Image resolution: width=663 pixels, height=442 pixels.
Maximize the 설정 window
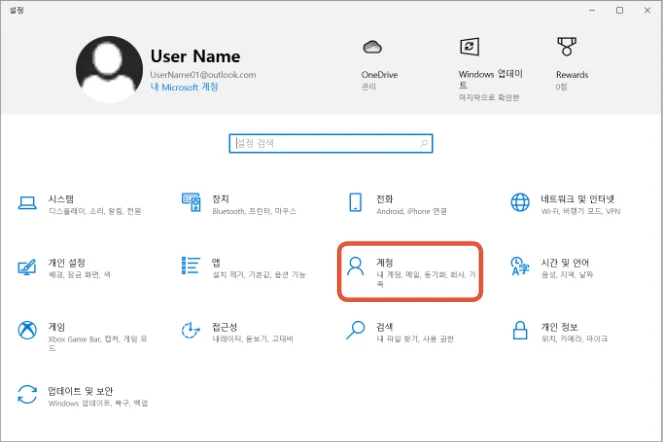point(619,10)
